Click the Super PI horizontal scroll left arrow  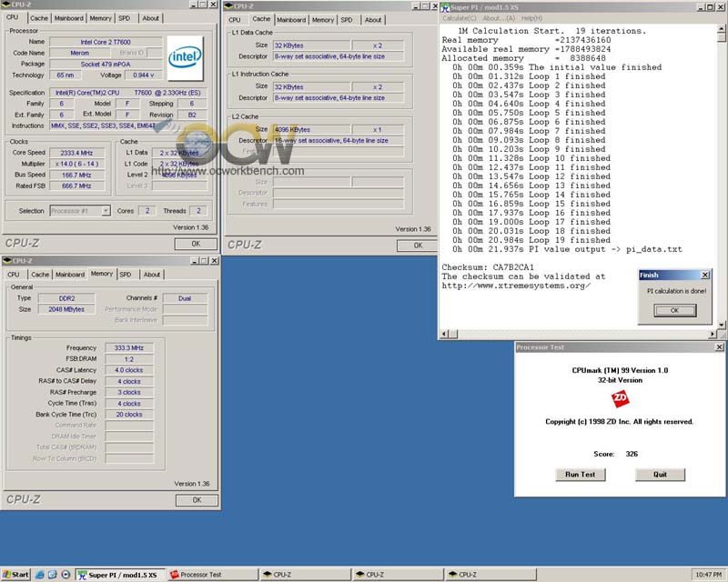coord(444,334)
